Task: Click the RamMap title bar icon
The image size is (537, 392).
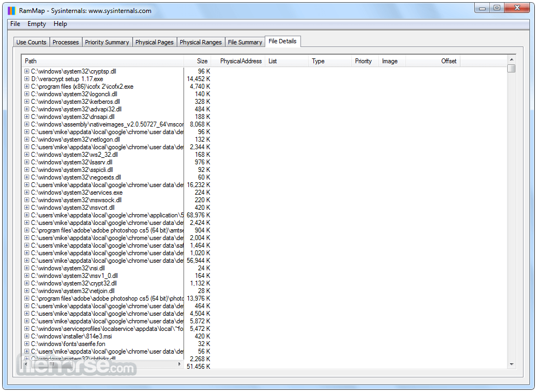Action: [x=11, y=11]
